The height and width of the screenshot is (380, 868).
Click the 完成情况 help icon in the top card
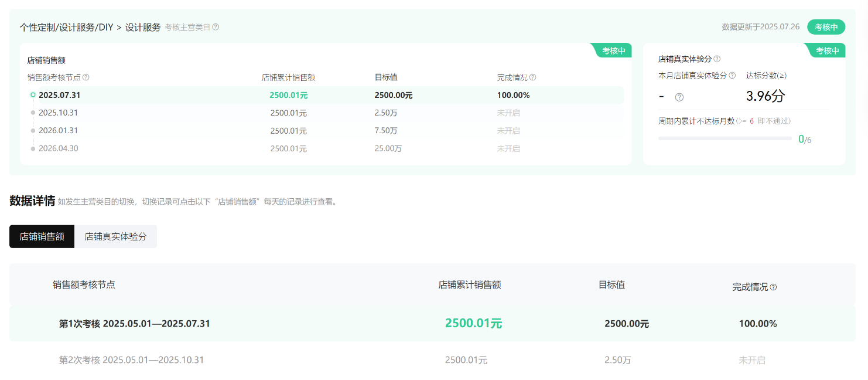(532, 77)
